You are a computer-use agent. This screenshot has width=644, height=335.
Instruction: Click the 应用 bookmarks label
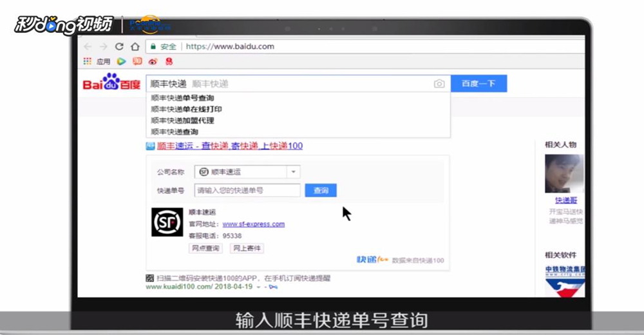click(104, 62)
